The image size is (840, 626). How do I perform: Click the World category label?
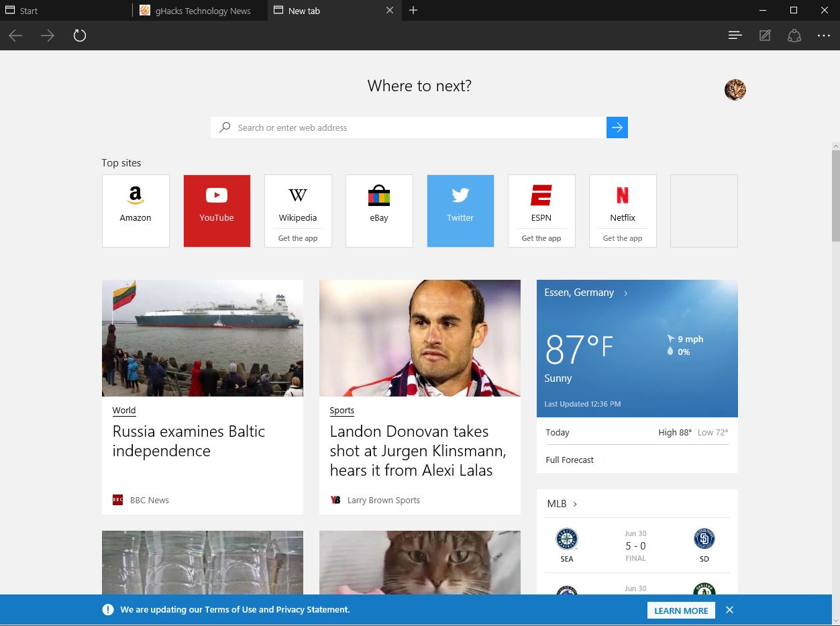point(124,410)
